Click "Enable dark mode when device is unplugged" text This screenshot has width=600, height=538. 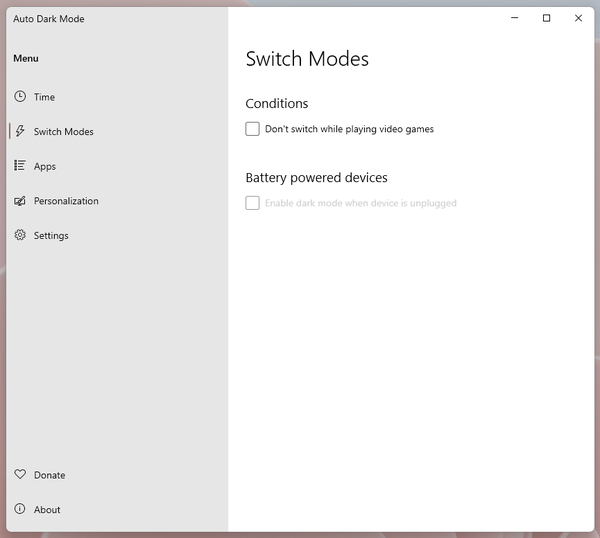point(360,203)
